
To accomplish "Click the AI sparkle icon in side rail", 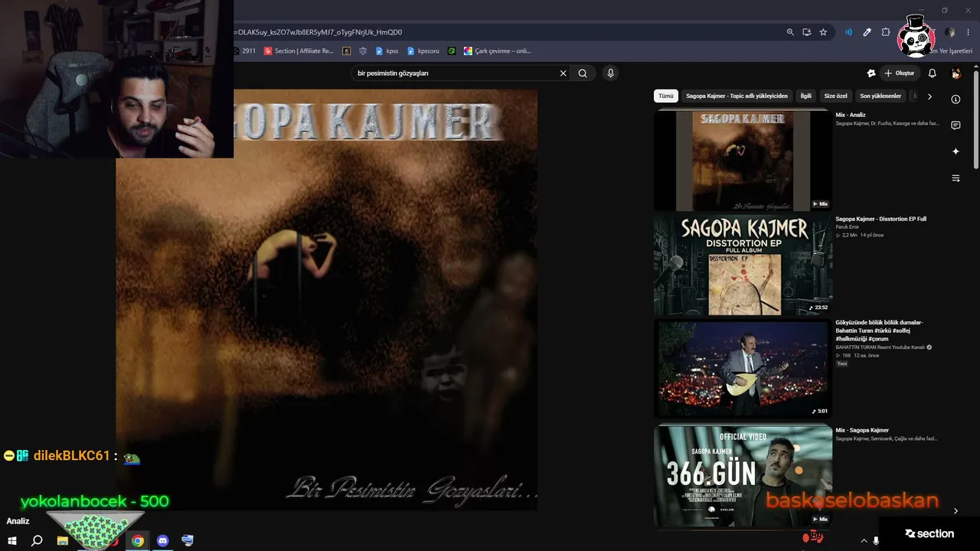I will (x=955, y=152).
